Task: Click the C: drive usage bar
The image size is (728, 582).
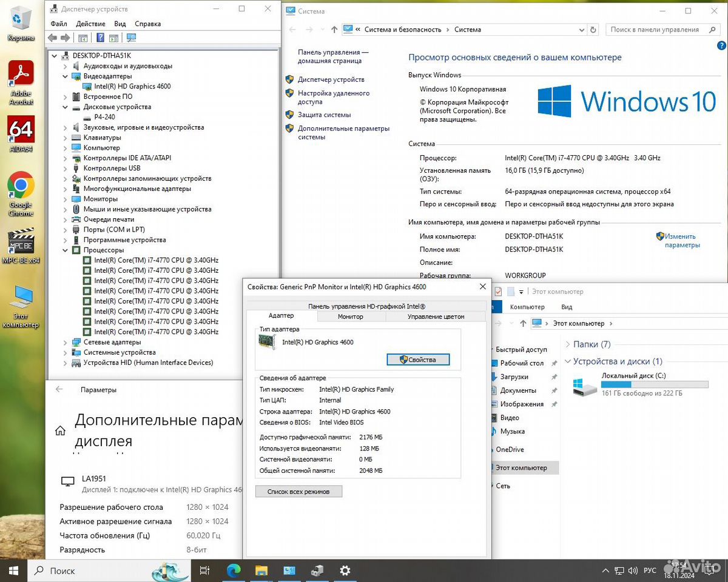Action: pos(655,384)
